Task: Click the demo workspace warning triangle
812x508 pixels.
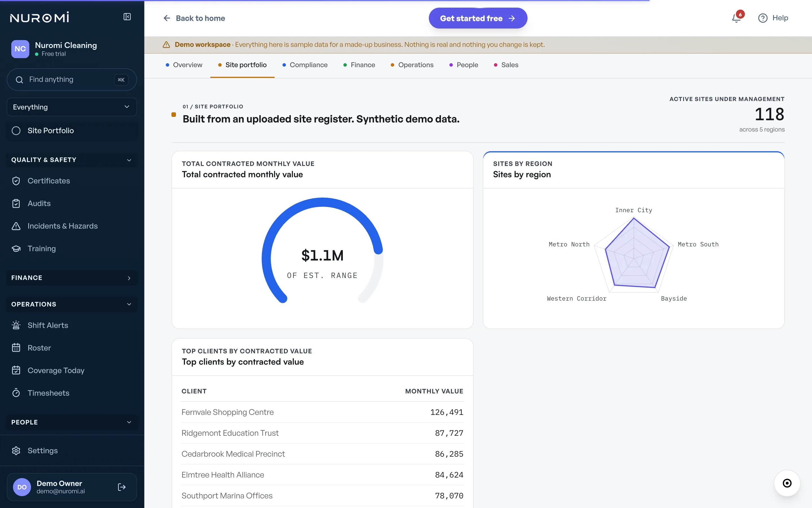Action: pos(166,45)
